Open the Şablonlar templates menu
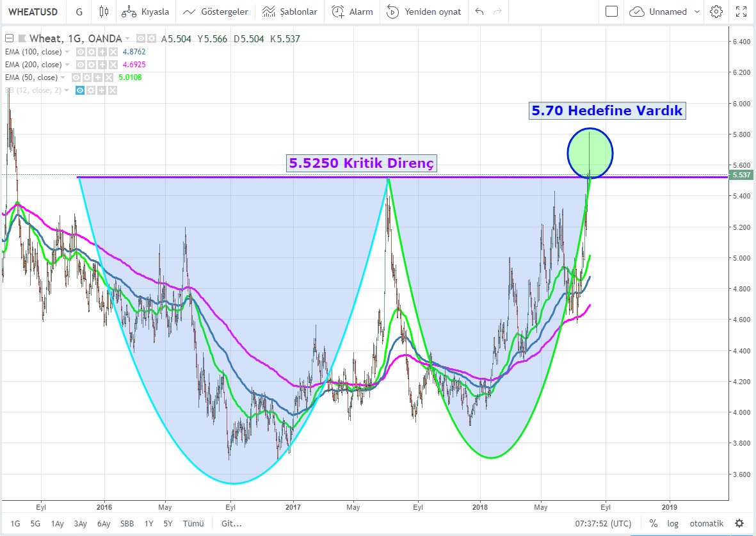This screenshot has height=536, width=756. point(290,12)
